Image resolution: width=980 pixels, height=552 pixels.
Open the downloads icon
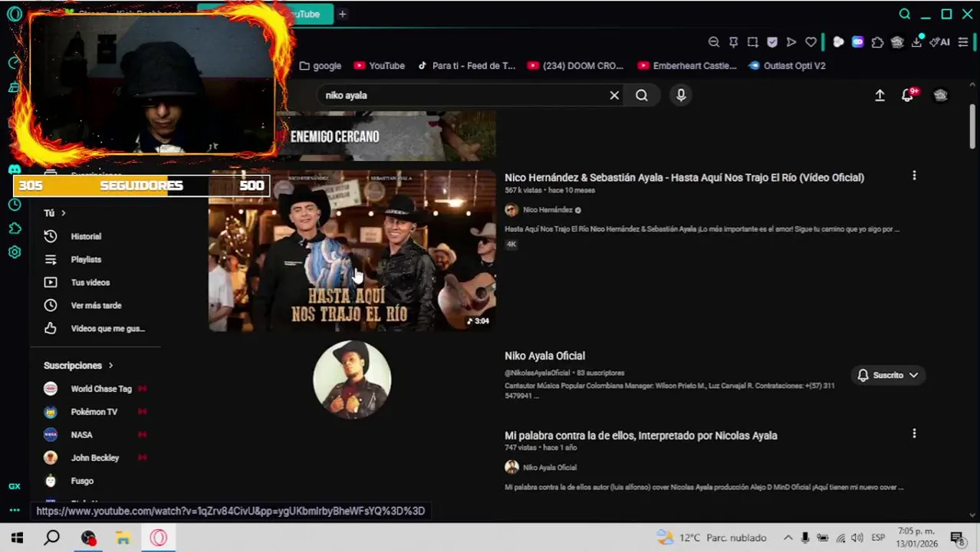point(916,42)
